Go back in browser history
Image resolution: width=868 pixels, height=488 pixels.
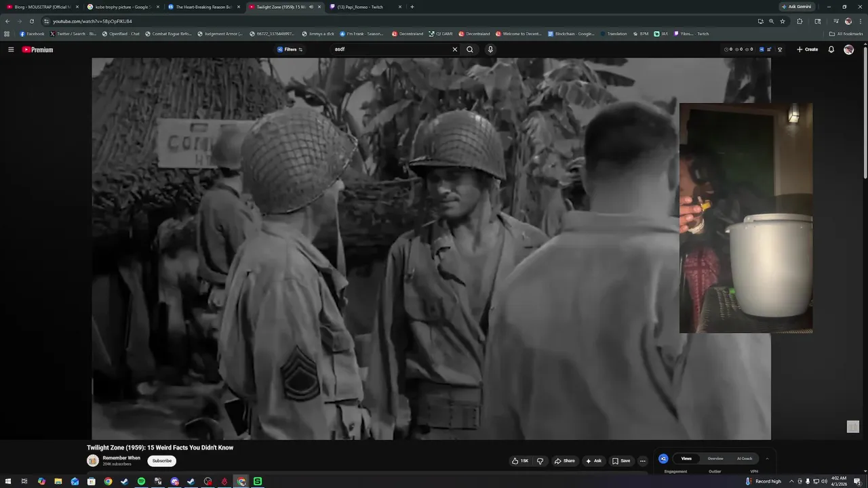[7, 21]
